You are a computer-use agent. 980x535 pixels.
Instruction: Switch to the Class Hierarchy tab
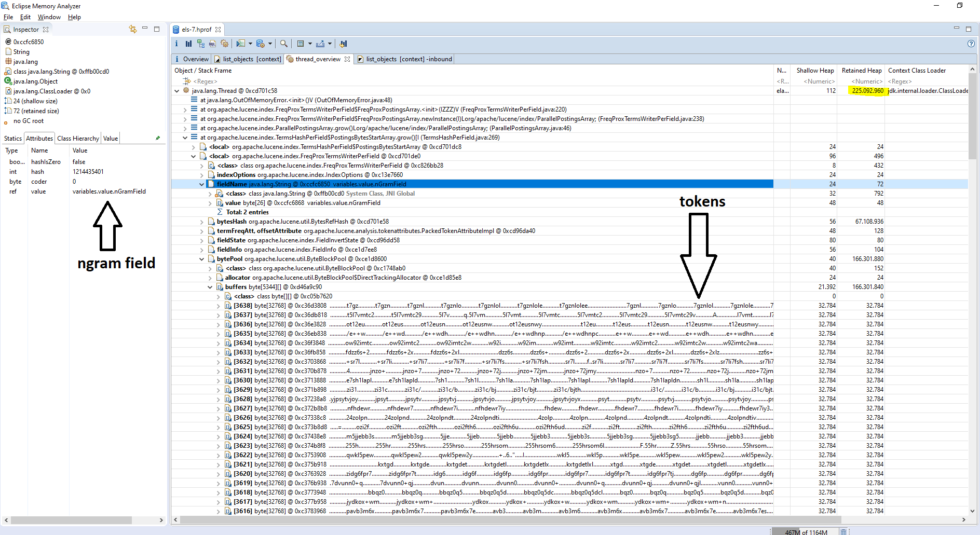[78, 139]
